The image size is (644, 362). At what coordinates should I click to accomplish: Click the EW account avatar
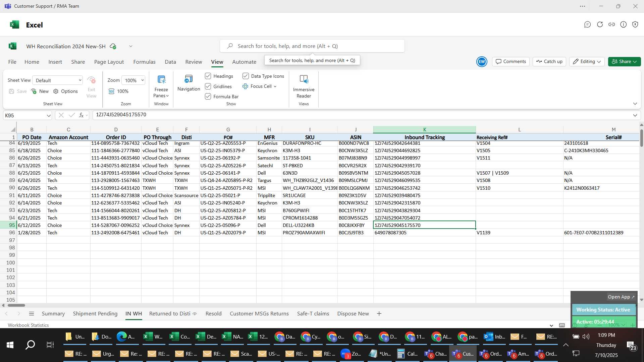482,62
